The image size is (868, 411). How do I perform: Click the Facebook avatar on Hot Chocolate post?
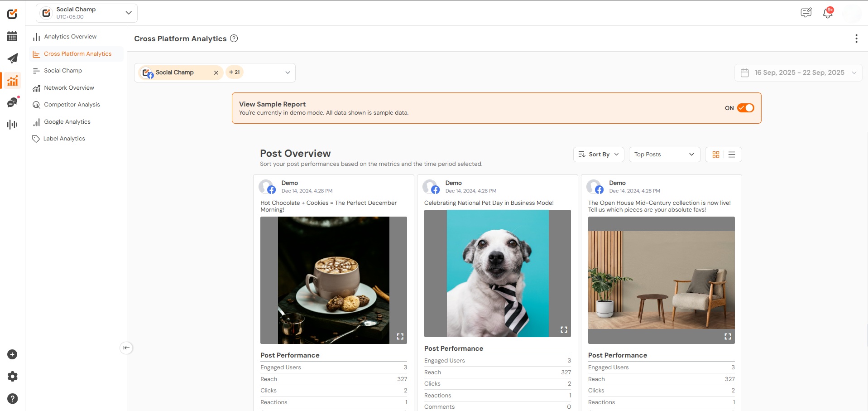[x=267, y=187]
